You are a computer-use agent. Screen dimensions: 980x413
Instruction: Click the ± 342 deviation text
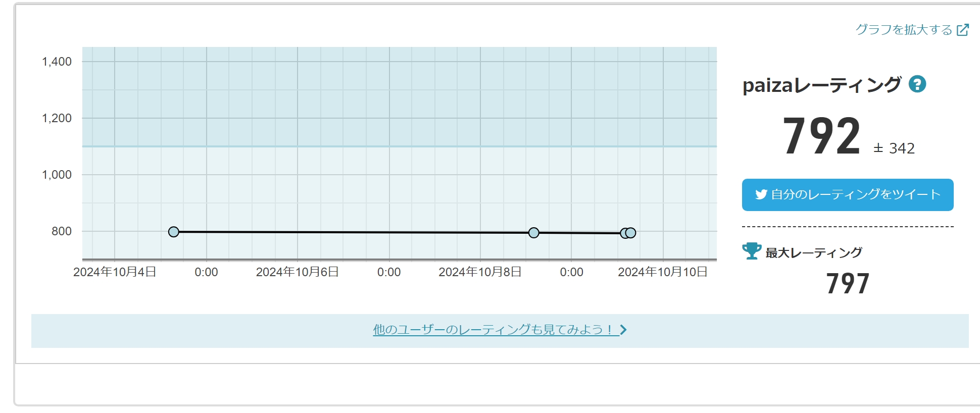[894, 148]
